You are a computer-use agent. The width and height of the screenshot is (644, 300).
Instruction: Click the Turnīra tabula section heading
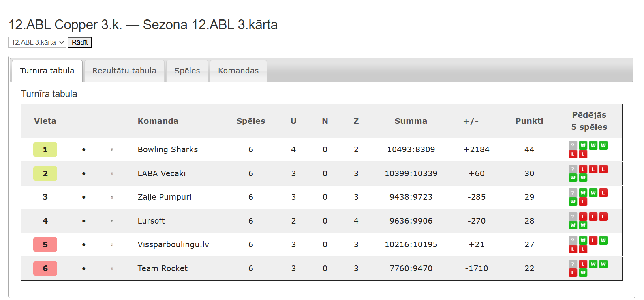click(49, 94)
